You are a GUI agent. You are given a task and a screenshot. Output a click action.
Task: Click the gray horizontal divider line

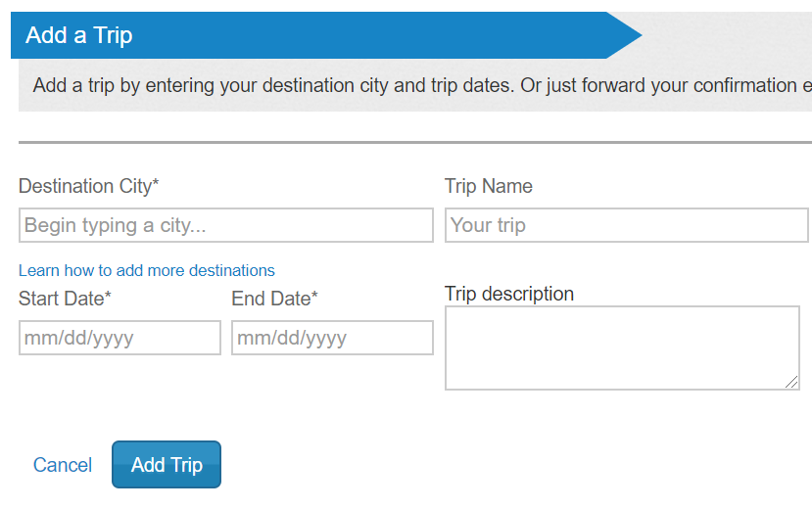(x=415, y=142)
